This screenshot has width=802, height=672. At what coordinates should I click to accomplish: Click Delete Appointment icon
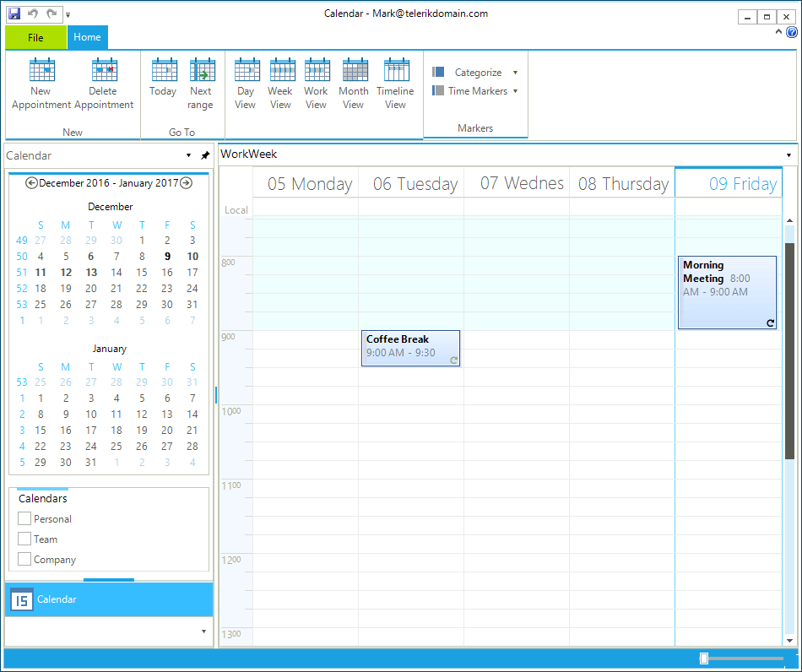click(105, 70)
